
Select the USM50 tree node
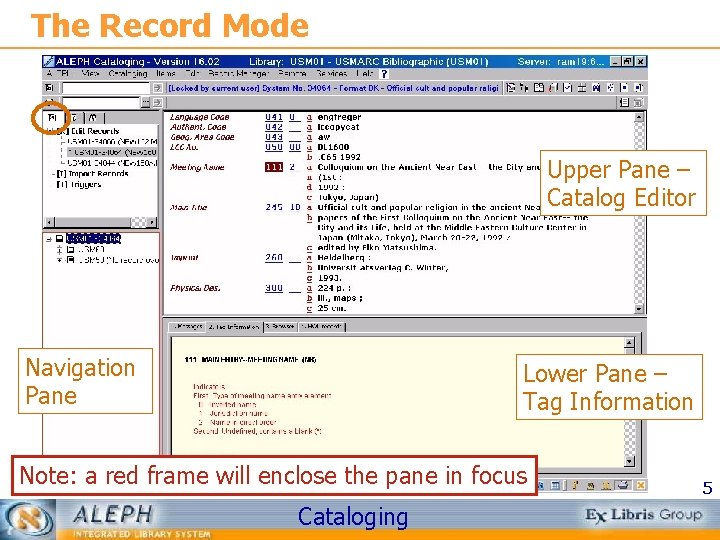(x=117, y=260)
